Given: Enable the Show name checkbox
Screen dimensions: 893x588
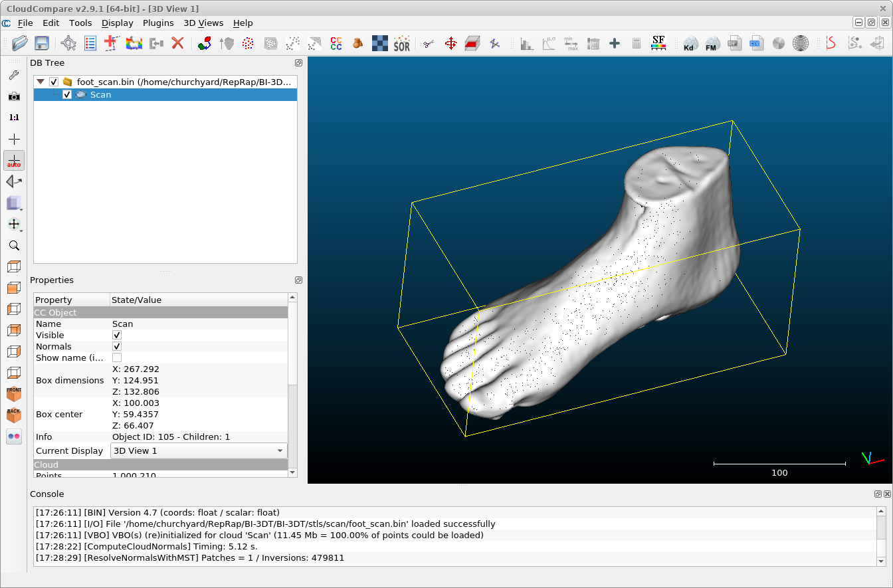Looking at the screenshot, I should (117, 358).
